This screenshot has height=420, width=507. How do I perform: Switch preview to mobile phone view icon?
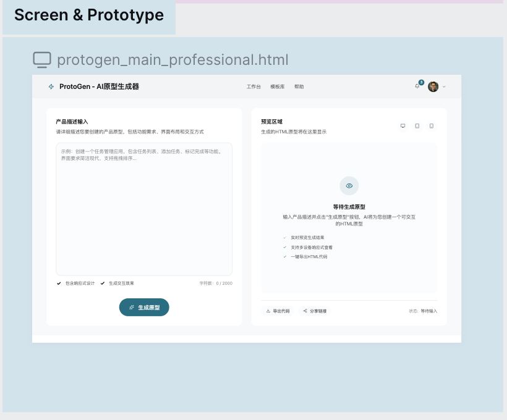click(432, 126)
